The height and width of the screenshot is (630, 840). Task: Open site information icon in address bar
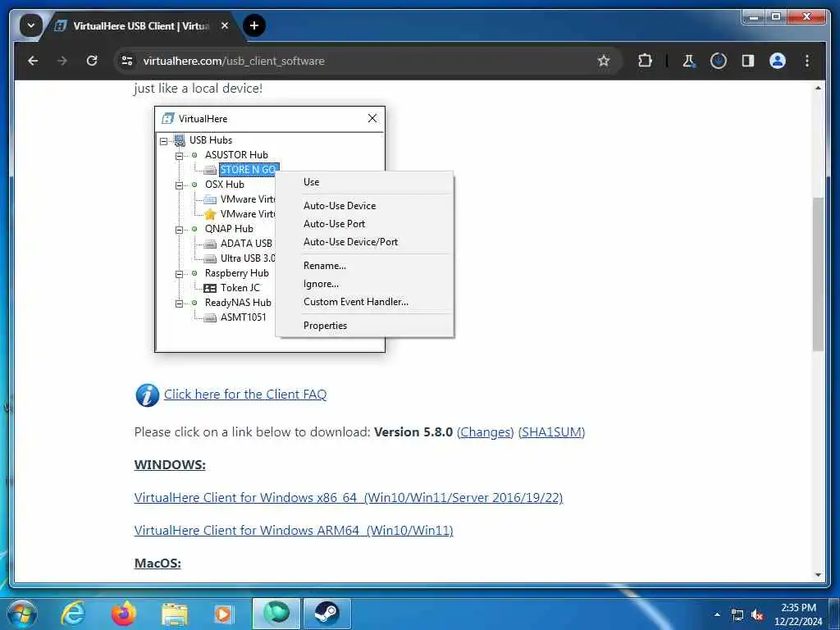click(x=127, y=61)
